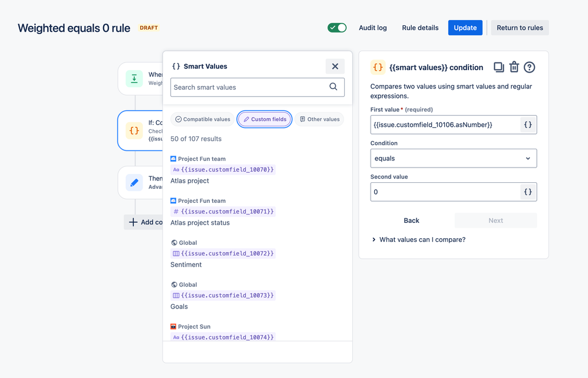The width and height of the screenshot is (588, 378).
Task: Click the Add component plus button
Action: (x=144, y=222)
